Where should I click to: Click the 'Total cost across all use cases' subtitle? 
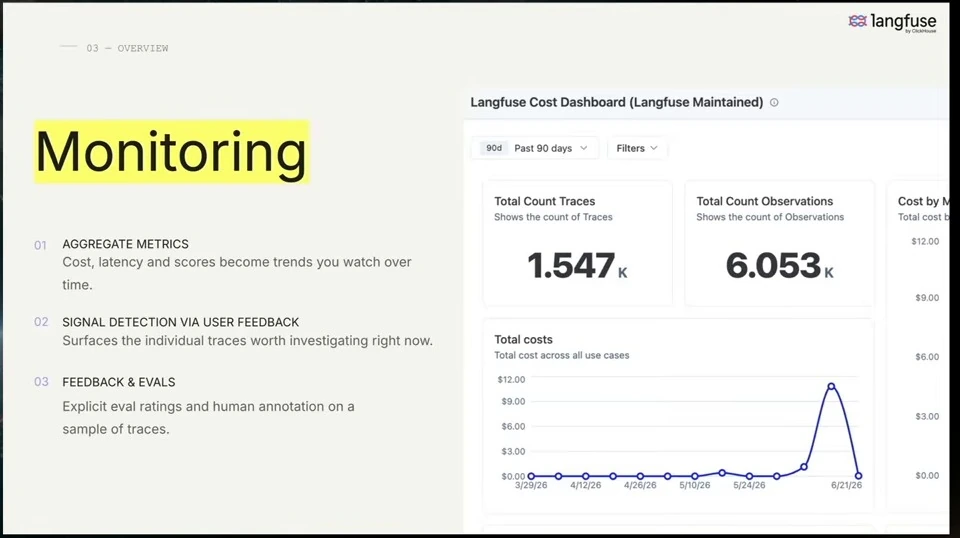[x=561, y=355]
